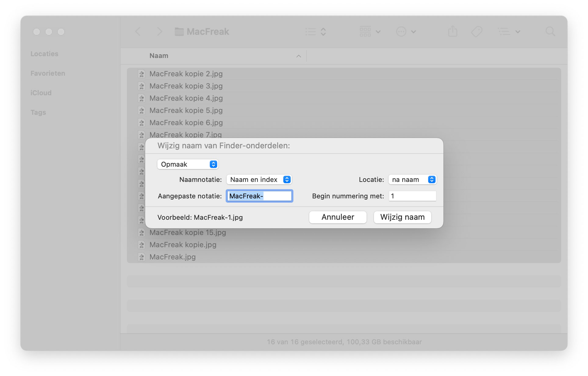Click the Share icon in toolbar
Viewport: 588px width, 376px height.
pos(453,31)
